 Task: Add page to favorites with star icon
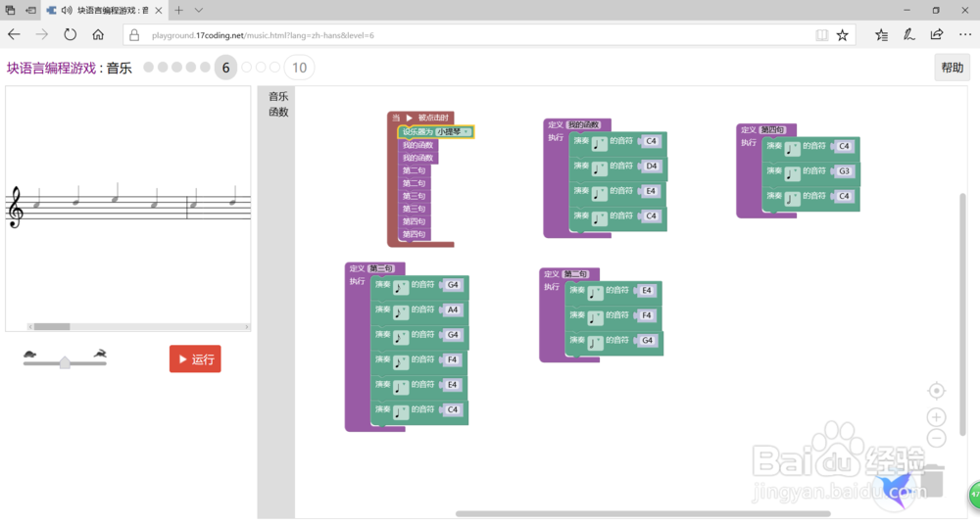(x=843, y=35)
